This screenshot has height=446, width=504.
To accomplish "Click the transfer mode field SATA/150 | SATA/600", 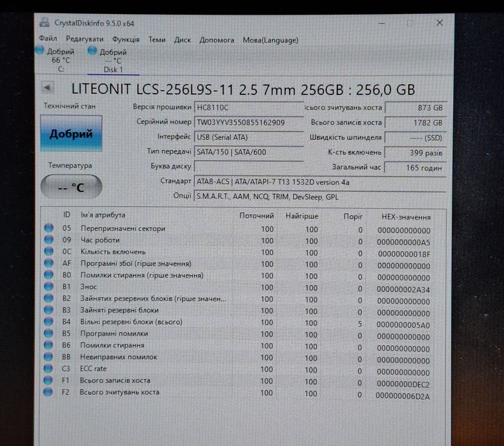I will [249, 152].
